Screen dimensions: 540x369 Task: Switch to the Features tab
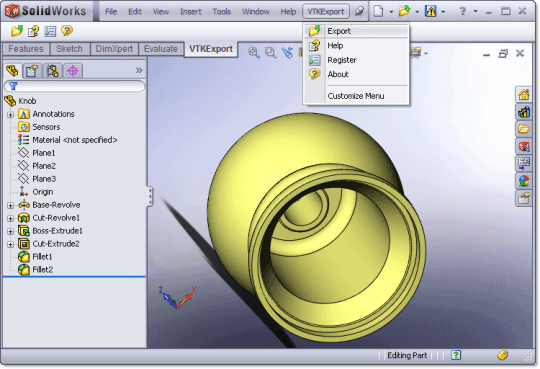(26, 49)
